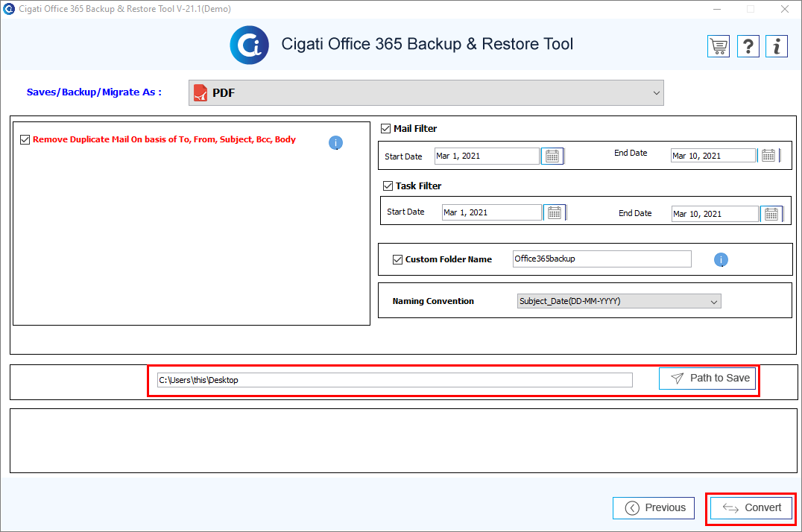Open the Naming Convention dropdown

(x=619, y=301)
